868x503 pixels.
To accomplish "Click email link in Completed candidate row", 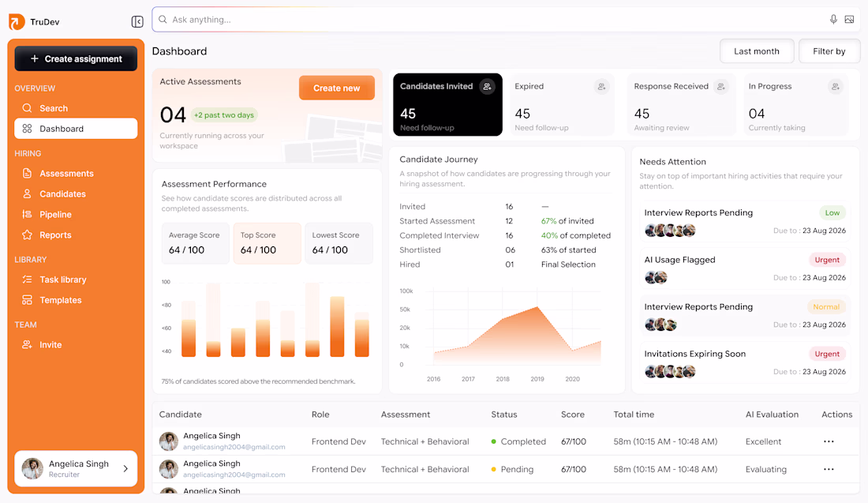I will pos(234,447).
